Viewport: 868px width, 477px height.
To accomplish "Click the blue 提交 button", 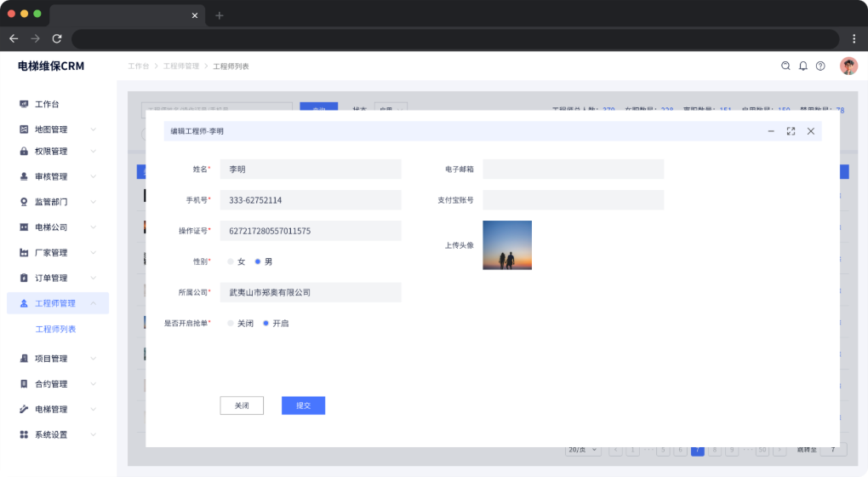I will tap(303, 405).
